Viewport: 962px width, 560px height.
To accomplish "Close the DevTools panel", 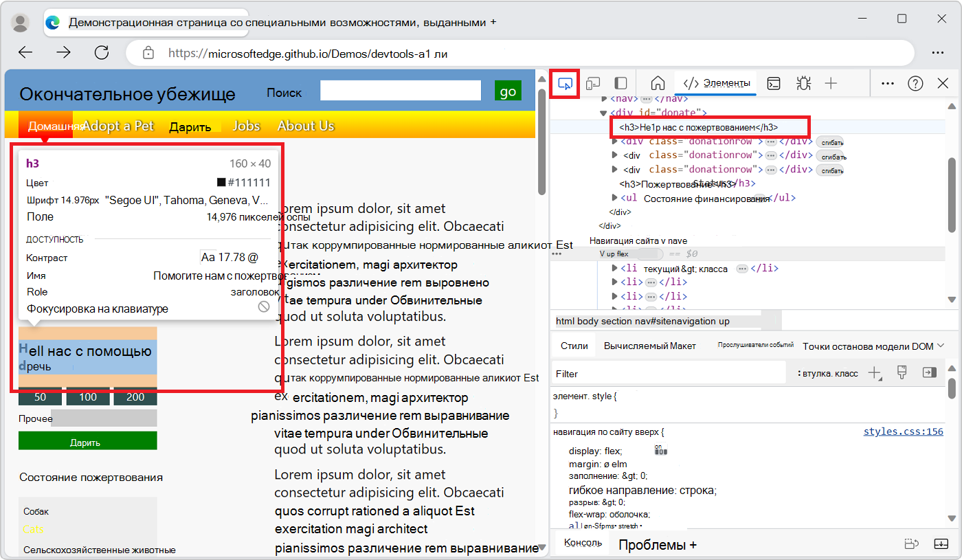I will click(x=943, y=83).
